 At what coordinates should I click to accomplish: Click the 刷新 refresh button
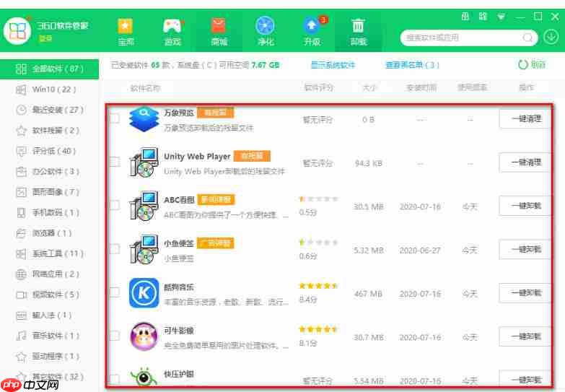[x=532, y=64]
